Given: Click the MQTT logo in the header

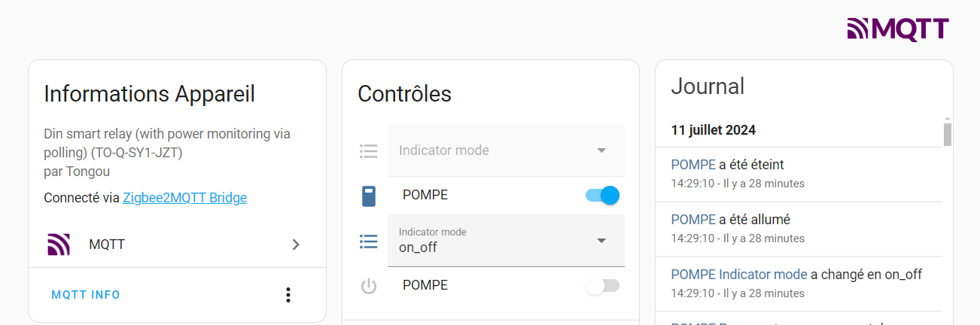Looking at the screenshot, I should (x=898, y=29).
